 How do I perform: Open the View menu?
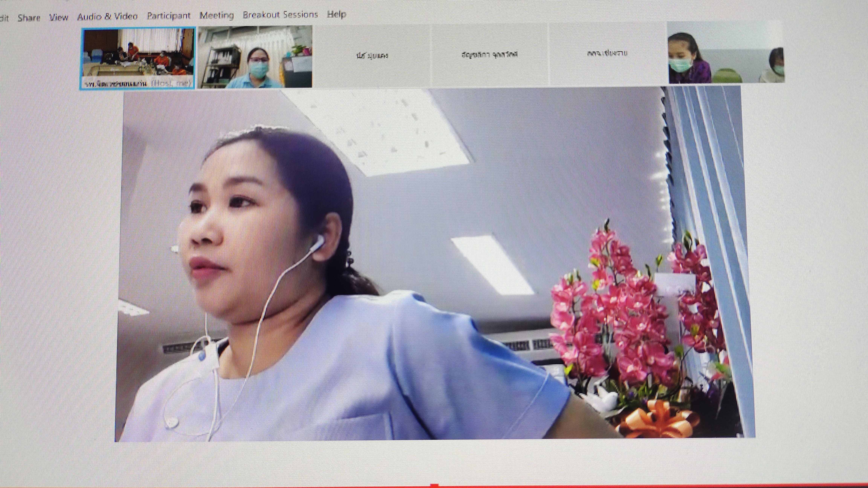(59, 17)
